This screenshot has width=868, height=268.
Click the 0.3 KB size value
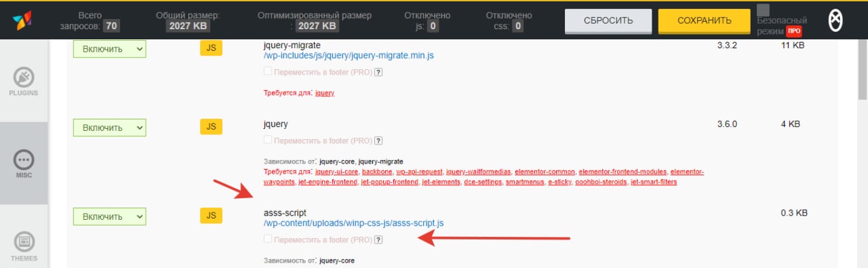(x=794, y=213)
